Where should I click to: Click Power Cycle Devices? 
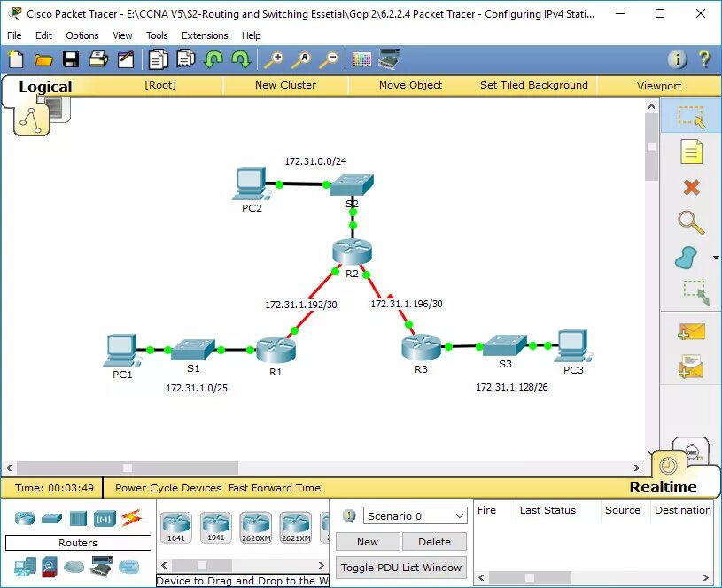coord(168,488)
